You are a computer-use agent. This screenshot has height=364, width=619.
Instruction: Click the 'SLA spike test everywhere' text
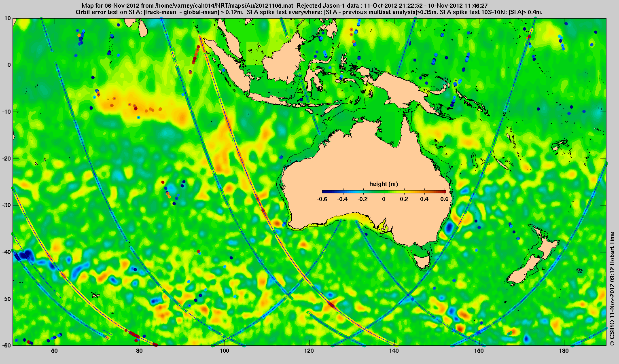(x=285, y=12)
